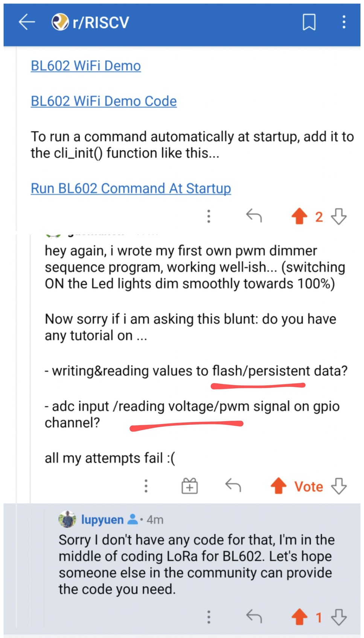Bookmark this r/RISCV post

point(309,22)
